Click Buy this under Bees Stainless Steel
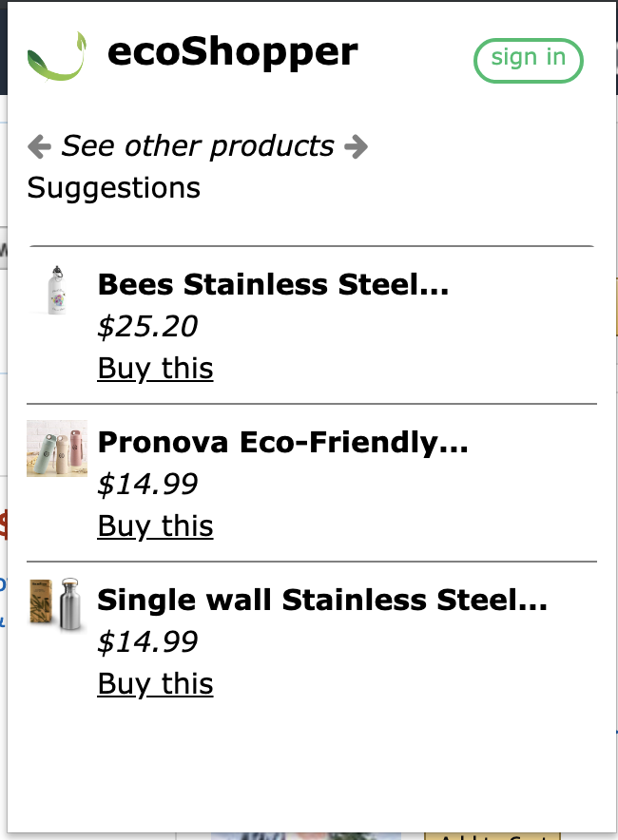 (155, 369)
